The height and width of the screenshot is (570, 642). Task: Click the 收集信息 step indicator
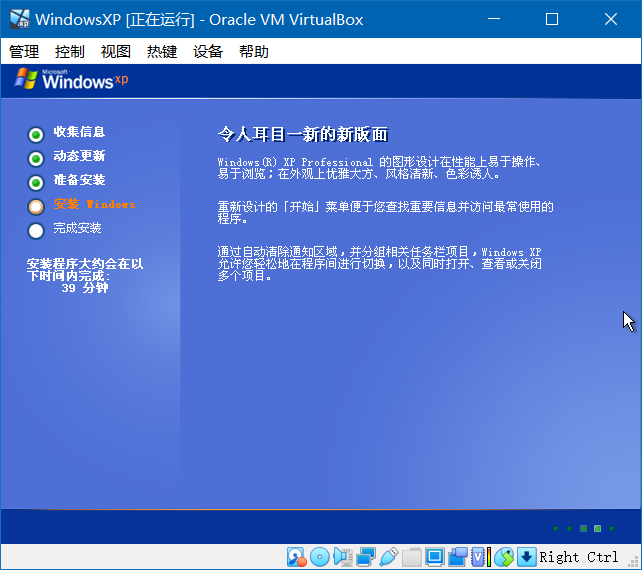click(36, 134)
